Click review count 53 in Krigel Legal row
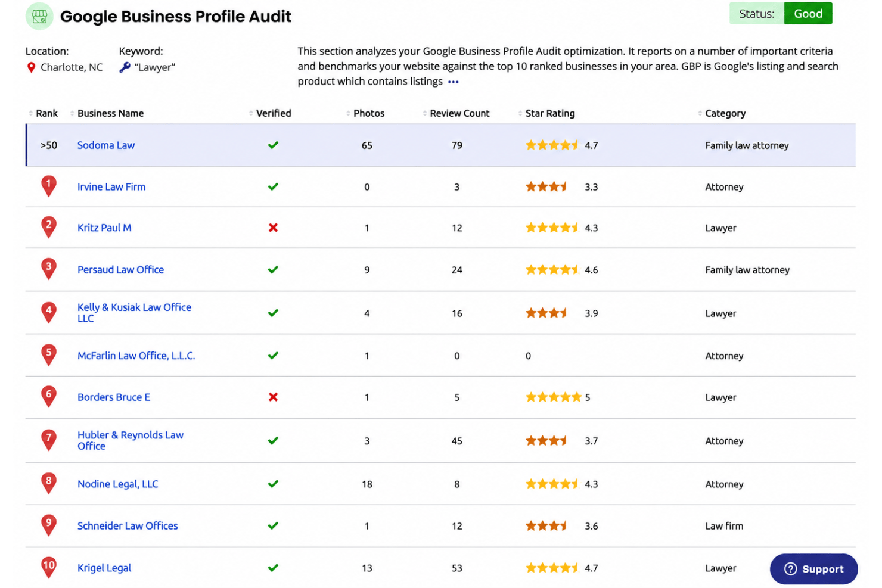882x588 pixels. pos(456,568)
